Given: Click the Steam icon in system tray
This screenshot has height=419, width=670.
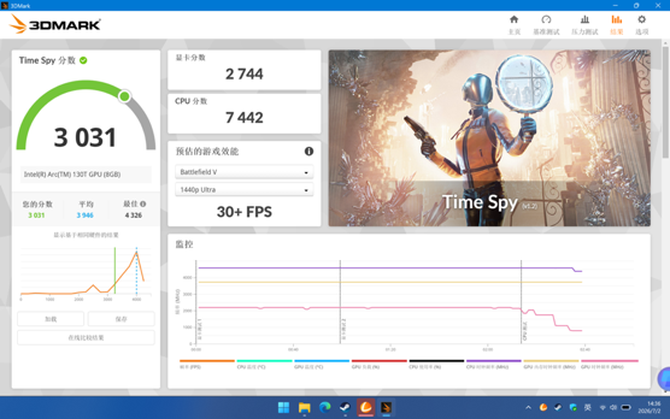Looking at the screenshot, I should (x=558, y=407).
